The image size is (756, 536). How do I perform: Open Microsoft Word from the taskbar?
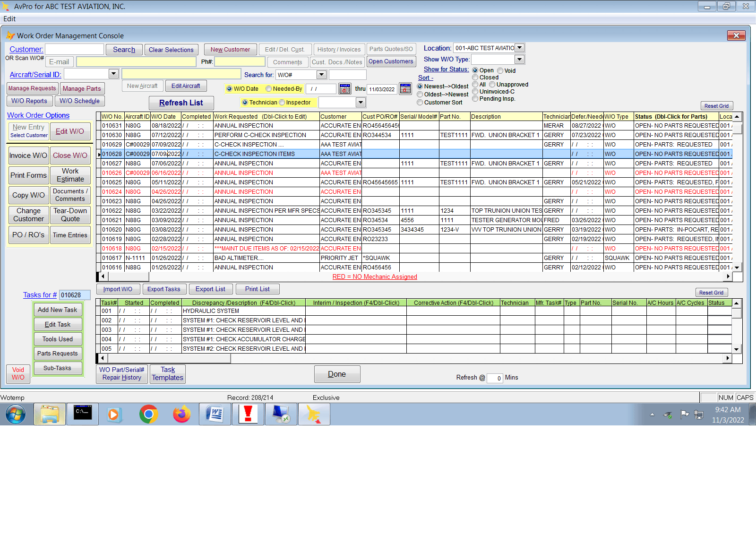click(215, 415)
